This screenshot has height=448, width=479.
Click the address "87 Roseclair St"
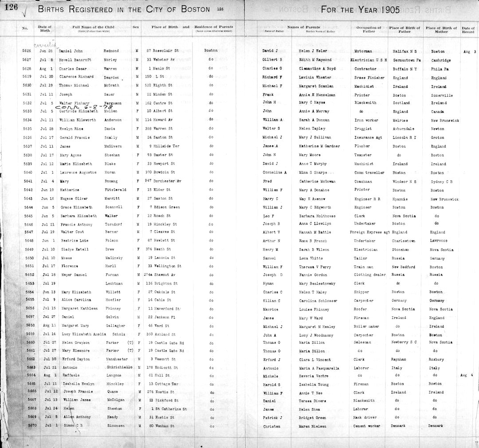pos(162,51)
